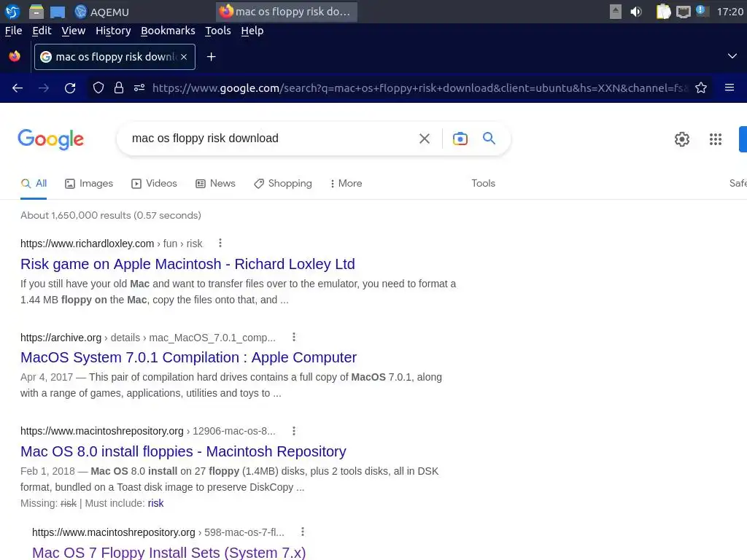Click the Firefox back arrow button

point(18,88)
